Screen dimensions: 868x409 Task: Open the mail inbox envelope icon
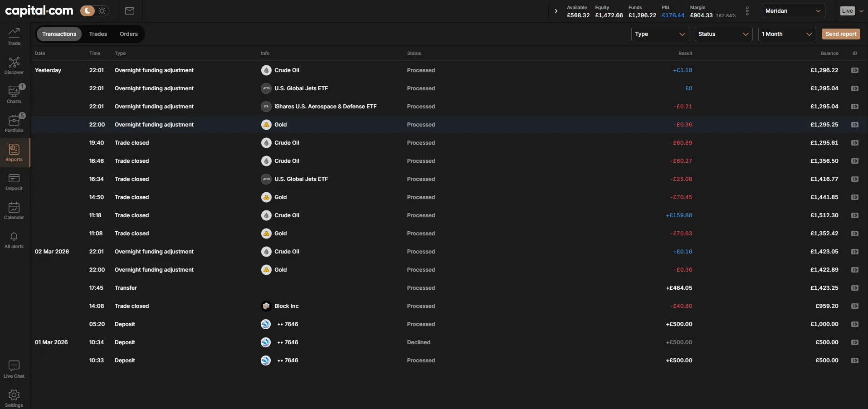pyautogui.click(x=130, y=11)
